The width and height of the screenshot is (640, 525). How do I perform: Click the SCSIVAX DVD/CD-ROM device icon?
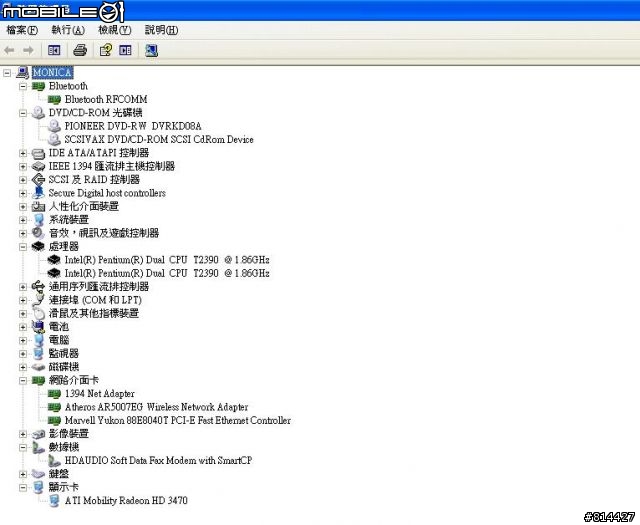click(54, 139)
